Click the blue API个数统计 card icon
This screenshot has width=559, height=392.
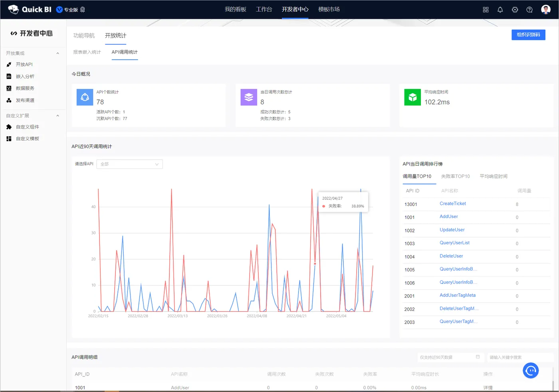pyautogui.click(x=85, y=97)
